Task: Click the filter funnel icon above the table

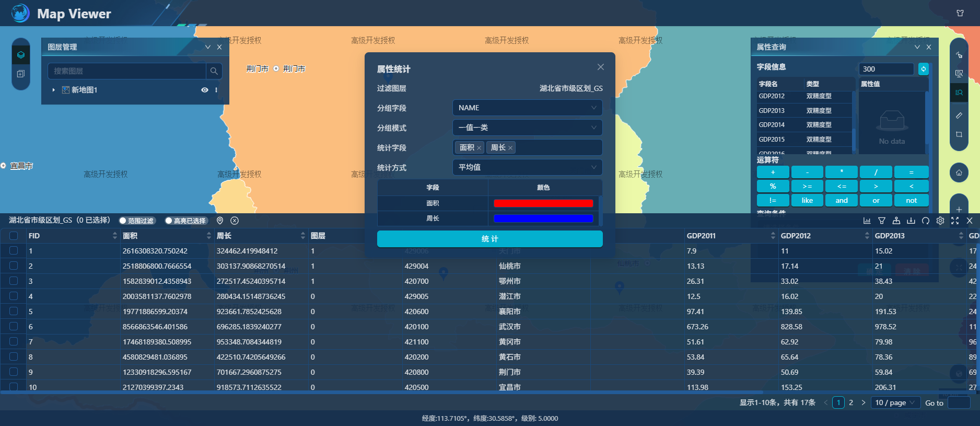Action: 882,221
